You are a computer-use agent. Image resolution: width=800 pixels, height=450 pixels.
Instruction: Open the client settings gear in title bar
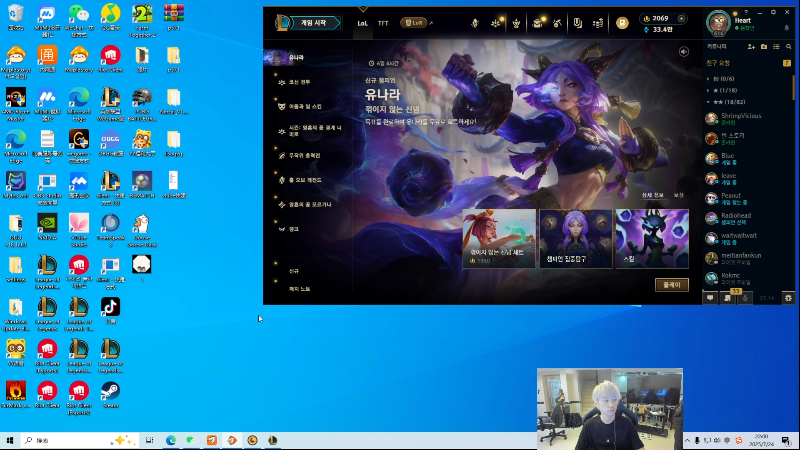773,12
